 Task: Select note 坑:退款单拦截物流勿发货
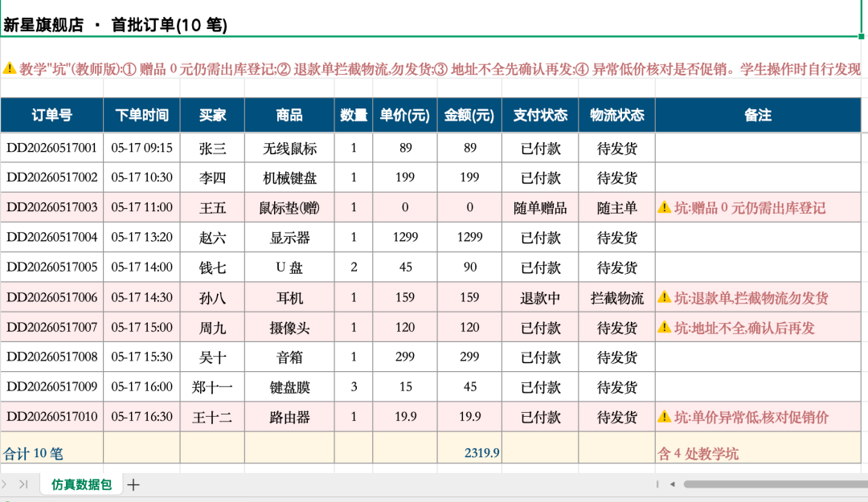click(758, 297)
